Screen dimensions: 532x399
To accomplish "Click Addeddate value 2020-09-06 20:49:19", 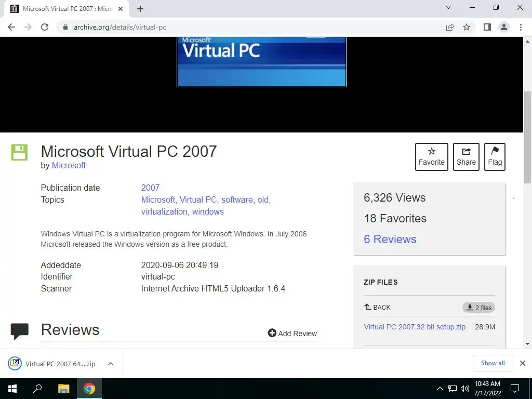I will [180, 265].
